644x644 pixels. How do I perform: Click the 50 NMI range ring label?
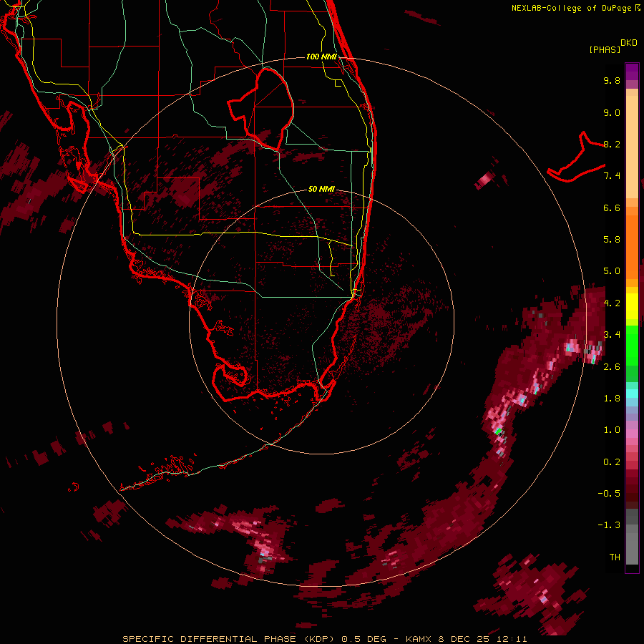(321, 189)
